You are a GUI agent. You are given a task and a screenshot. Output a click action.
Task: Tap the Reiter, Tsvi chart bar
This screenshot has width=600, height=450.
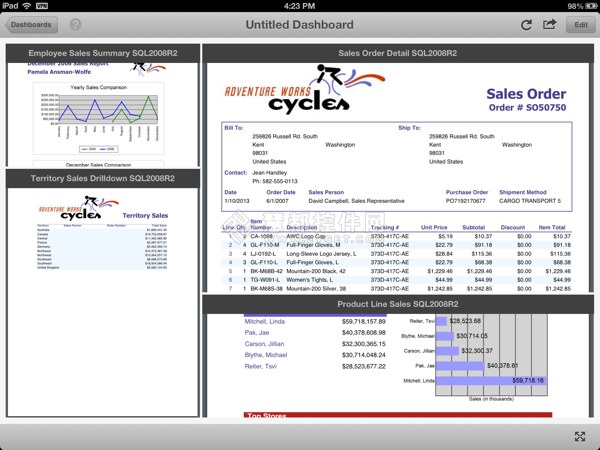(441, 321)
